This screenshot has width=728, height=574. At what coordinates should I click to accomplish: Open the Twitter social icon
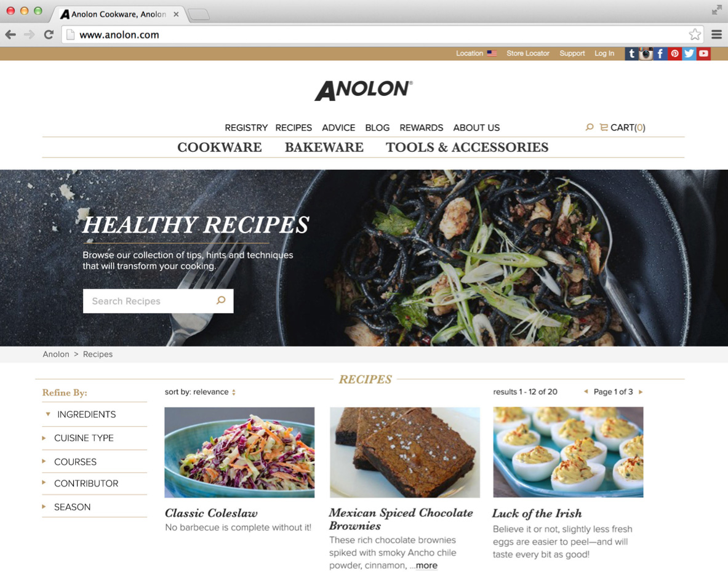click(689, 54)
